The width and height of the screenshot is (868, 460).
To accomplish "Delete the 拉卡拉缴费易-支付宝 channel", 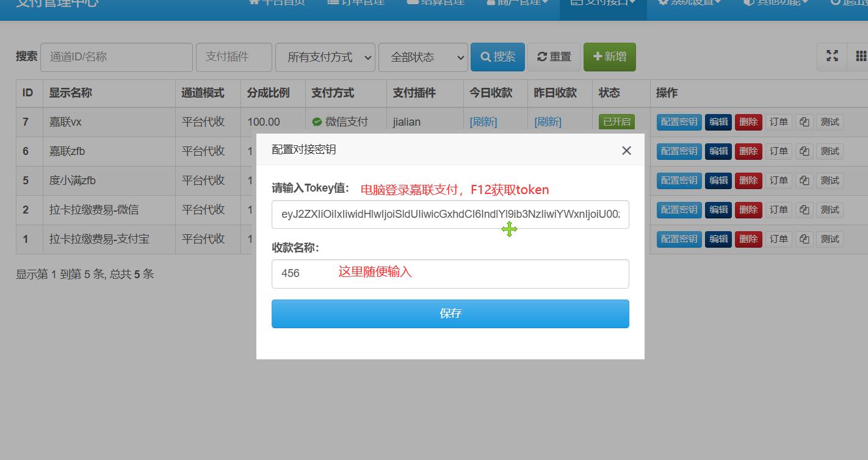I will click(748, 239).
